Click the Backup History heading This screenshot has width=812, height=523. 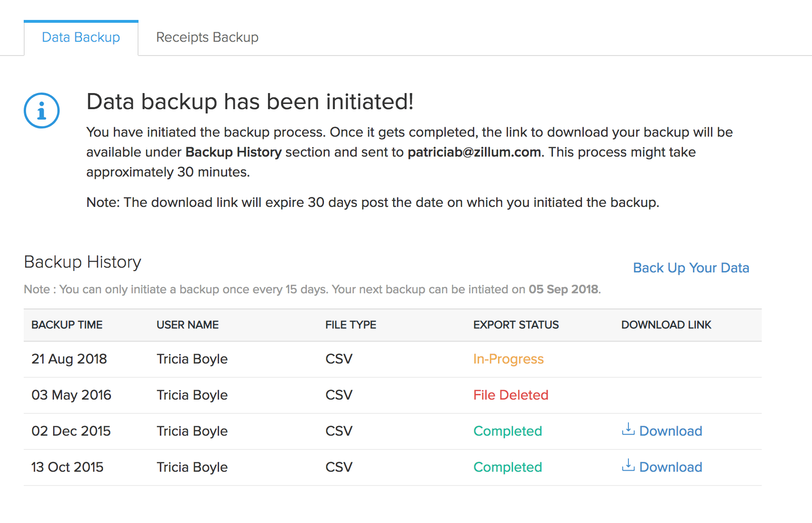(x=83, y=262)
